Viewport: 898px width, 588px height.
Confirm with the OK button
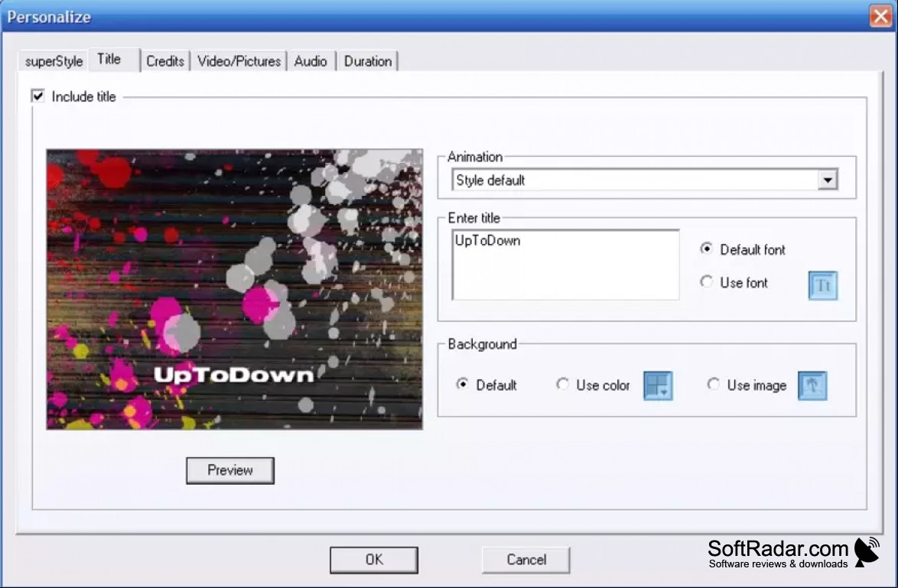click(374, 560)
